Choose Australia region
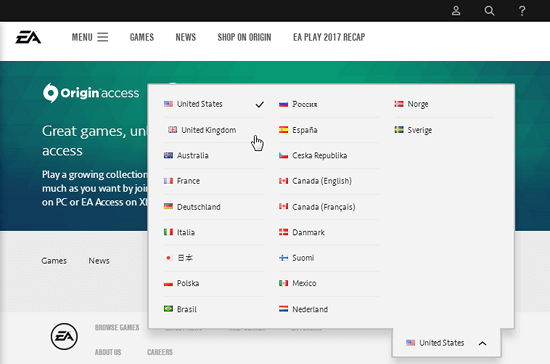The image size is (550, 364). tap(214, 156)
